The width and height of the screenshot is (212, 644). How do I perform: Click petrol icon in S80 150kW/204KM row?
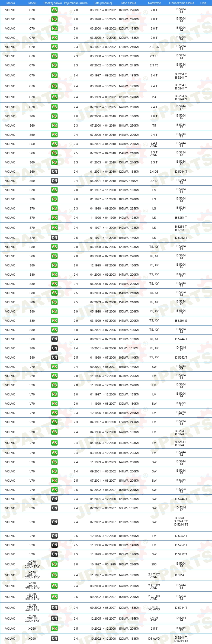(54, 311)
